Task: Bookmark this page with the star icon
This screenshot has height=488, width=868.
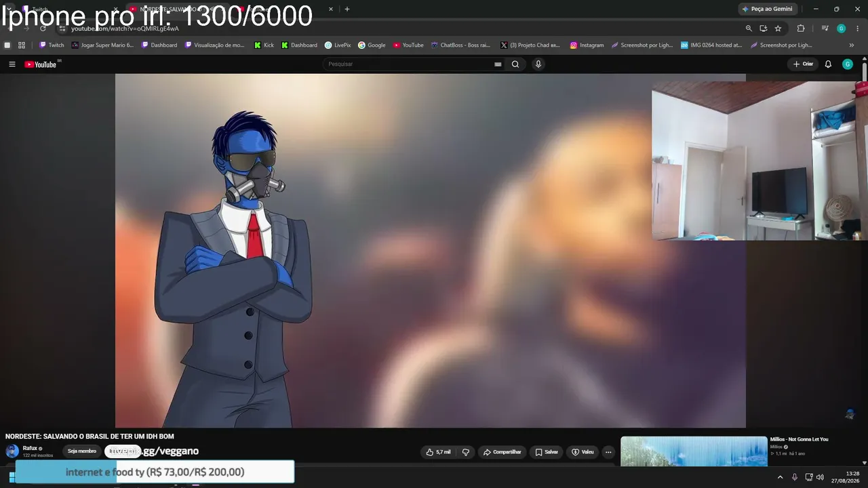Action: click(x=778, y=28)
